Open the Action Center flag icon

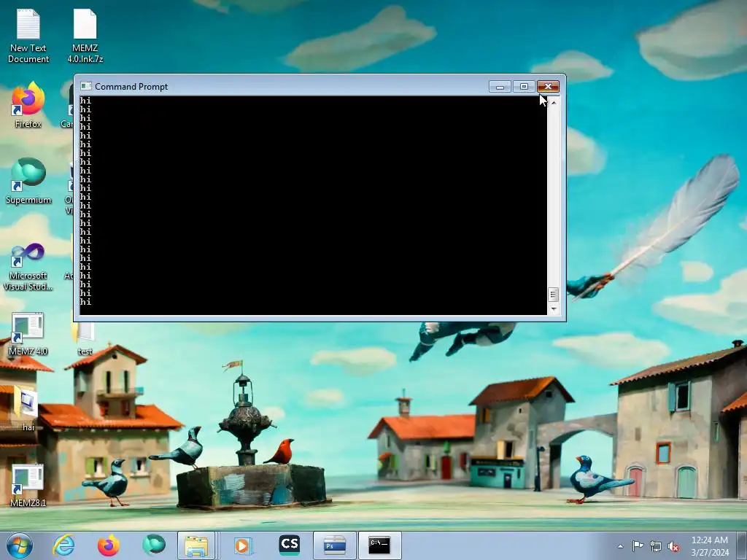[638, 546]
